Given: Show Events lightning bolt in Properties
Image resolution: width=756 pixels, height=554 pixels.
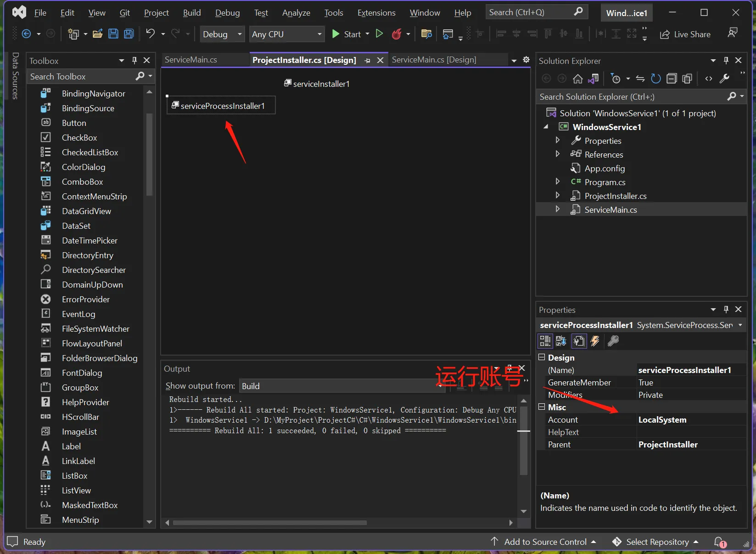Looking at the screenshot, I should click(595, 341).
